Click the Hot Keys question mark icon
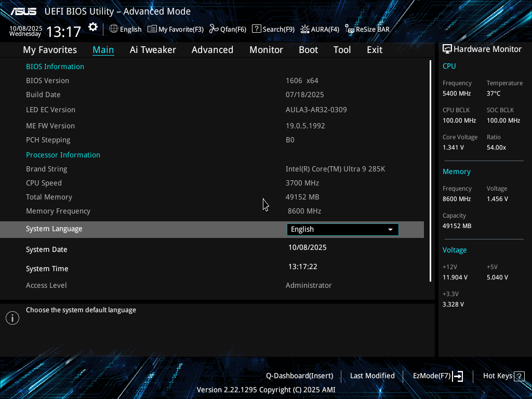This screenshot has height=399, width=532. [x=519, y=376]
